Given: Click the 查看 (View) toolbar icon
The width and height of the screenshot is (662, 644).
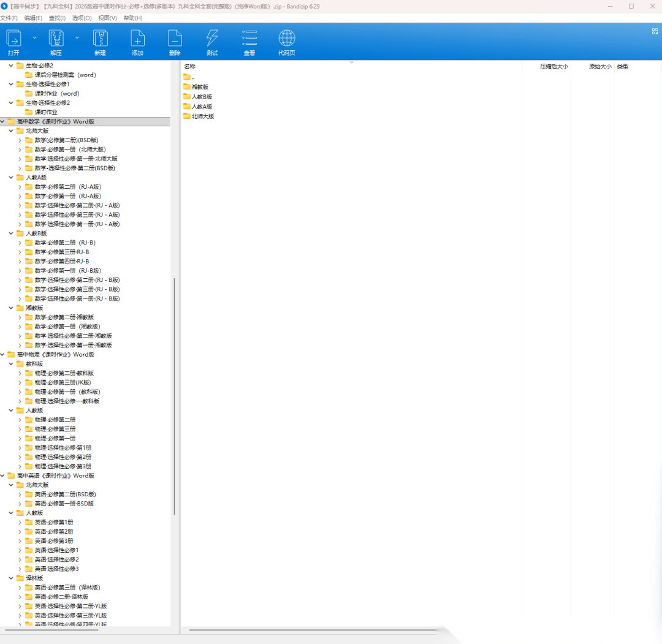Looking at the screenshot, I should pyautogui.click(x=249, y=42).
